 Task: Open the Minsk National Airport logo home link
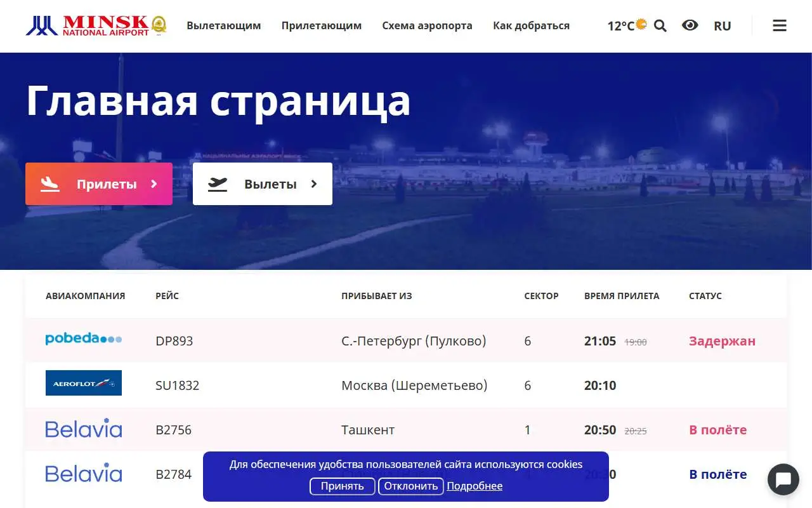pyautogui.click(x=96, y=25)
